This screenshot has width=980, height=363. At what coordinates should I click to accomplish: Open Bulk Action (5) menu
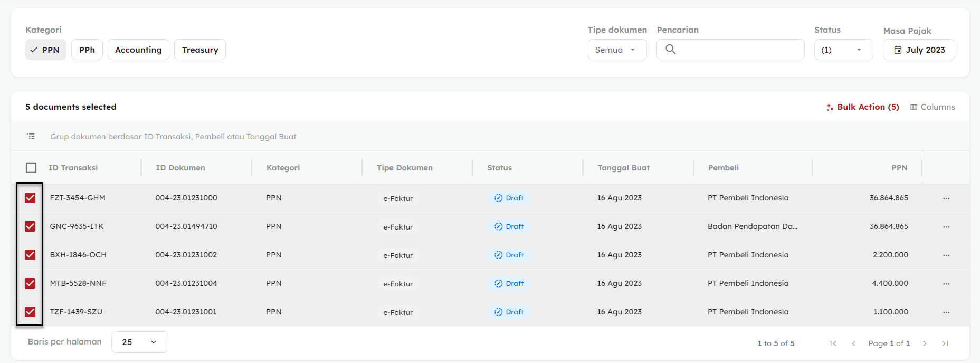[862, 107]
